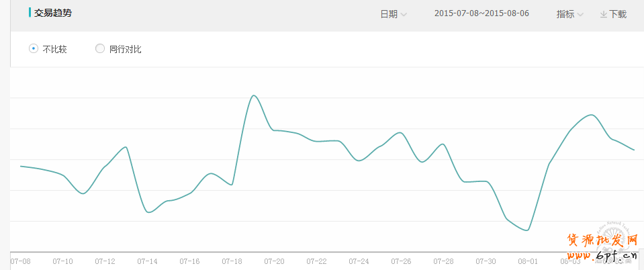Image resolution: width=644 pixels, height=270 pixels.
Task: Click the 下载 text link
Action: coord(618,14)
